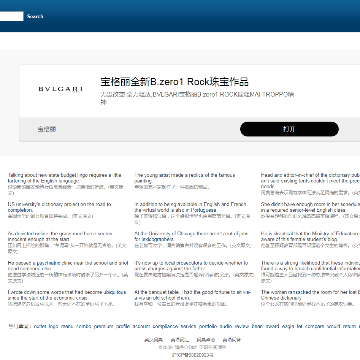Select the keyword 'account'

tap(142, 326)
